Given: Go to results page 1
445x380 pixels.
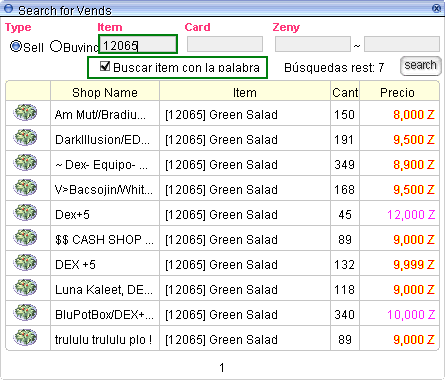Looking at the screenshot, I should click(222, 368).
